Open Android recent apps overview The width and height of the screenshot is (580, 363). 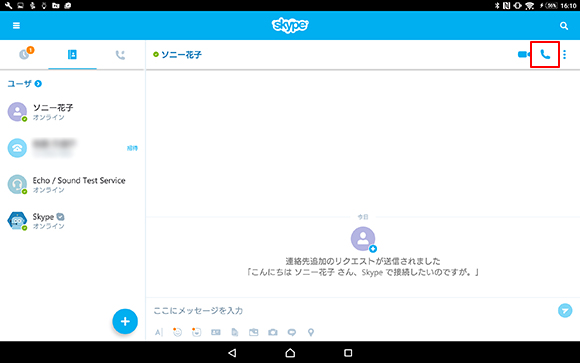(x=348, y=353)
